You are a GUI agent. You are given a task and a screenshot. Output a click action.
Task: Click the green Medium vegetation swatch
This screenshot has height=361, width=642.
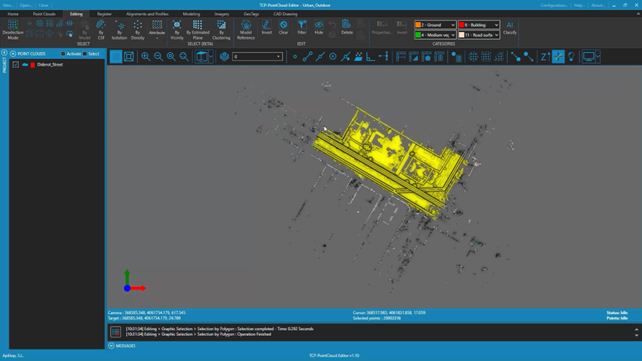click(418, 35)
